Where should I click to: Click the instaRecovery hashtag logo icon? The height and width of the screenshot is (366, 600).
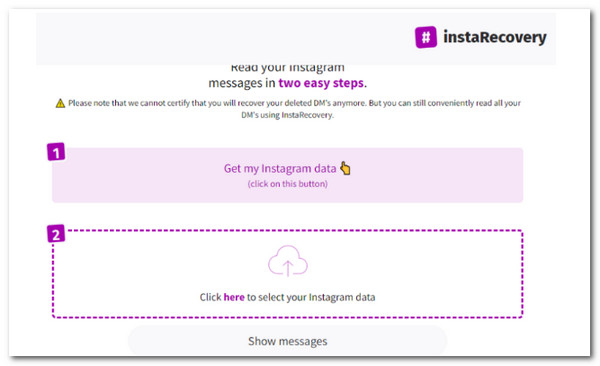[426, 37]
